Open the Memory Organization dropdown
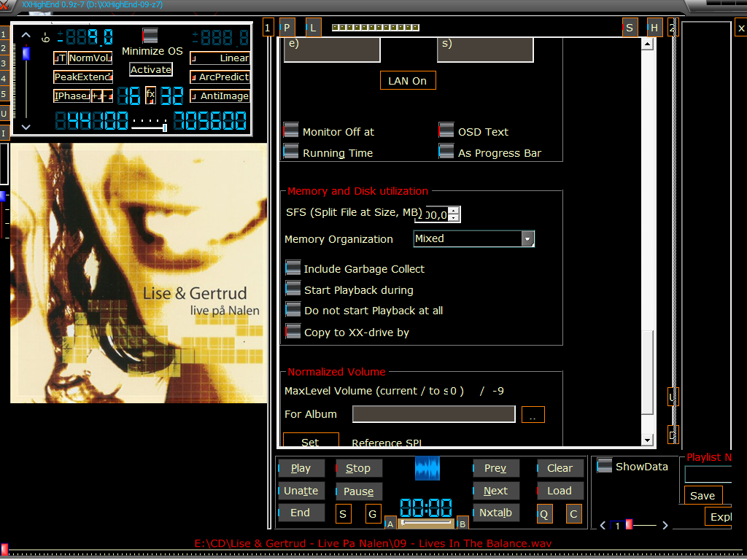747x560 pixels. point(527,238)
